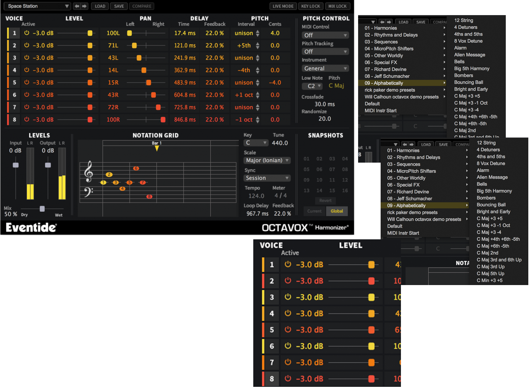Click the previous preset arrow icon
Screen dimensions: 532x392
point(77,6)
